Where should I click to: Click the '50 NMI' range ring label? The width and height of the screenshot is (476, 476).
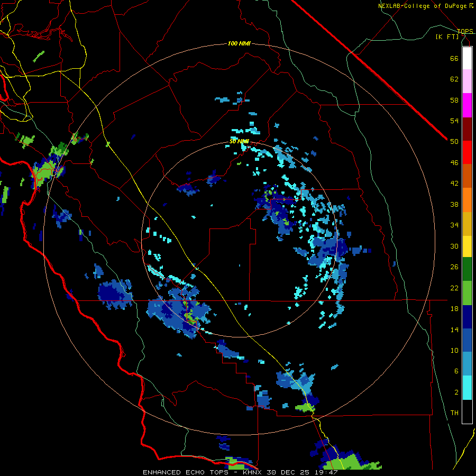[239, 141]
